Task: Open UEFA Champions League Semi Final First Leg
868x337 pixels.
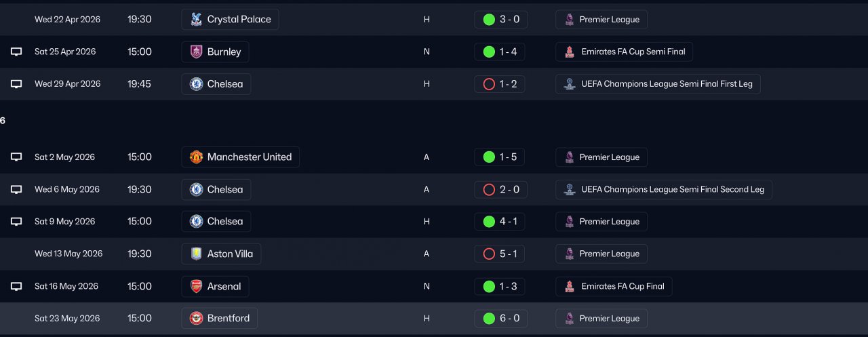Action: tap(658, 84)
